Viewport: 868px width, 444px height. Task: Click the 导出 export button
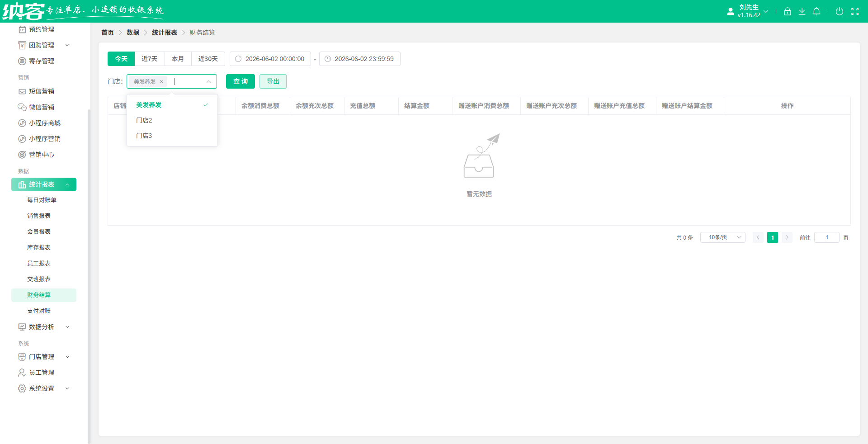click(x=273, y=81)
